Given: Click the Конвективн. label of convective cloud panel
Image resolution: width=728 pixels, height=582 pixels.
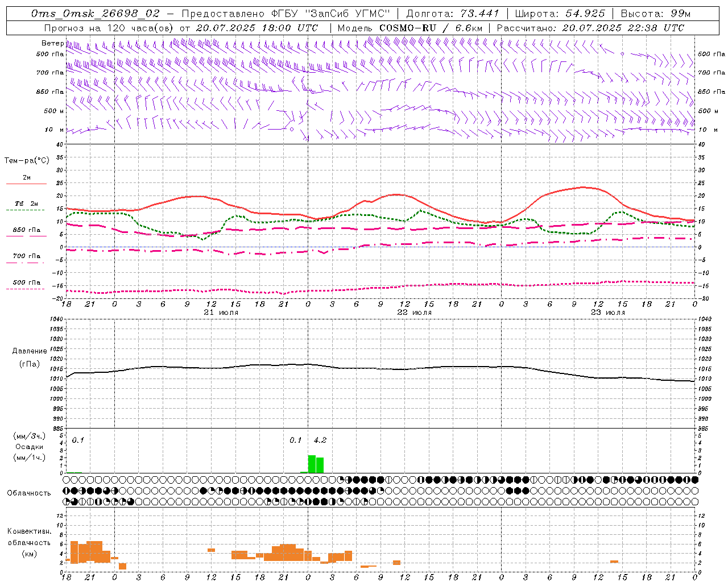Looking at the screenshot, I should coord(29,531).
